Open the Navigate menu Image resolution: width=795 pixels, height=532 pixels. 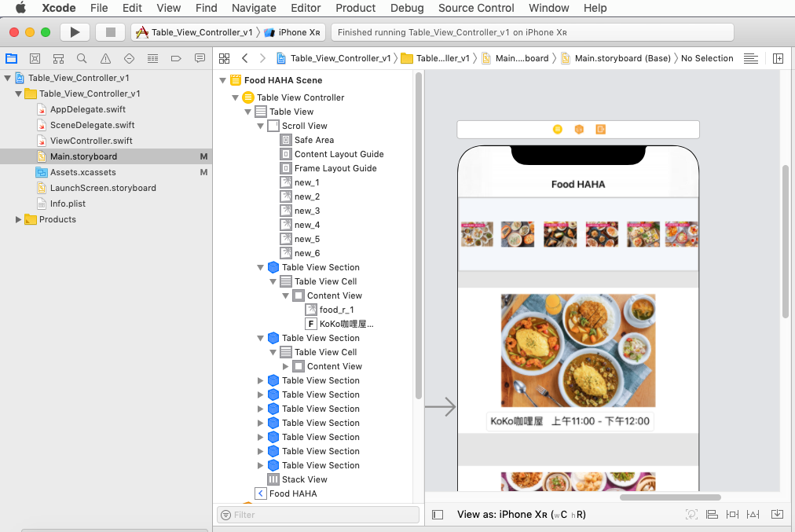point(254,8)
